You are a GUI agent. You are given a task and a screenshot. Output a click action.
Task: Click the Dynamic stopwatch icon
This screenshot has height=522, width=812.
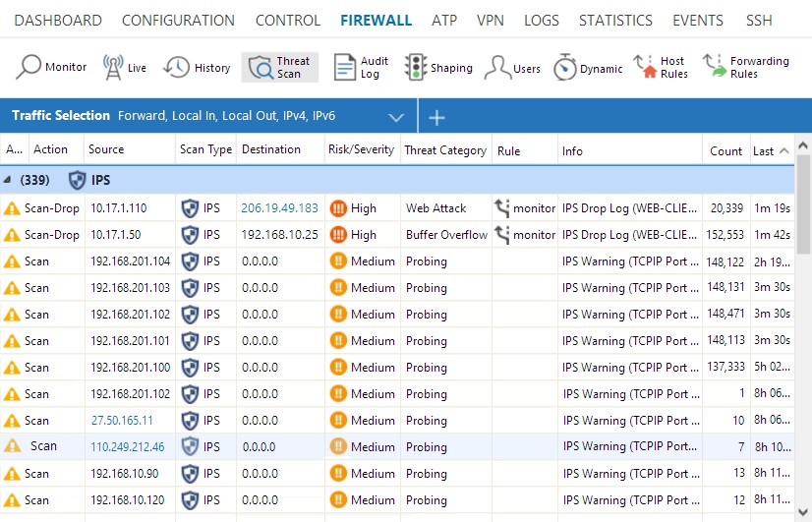(565, 68)
